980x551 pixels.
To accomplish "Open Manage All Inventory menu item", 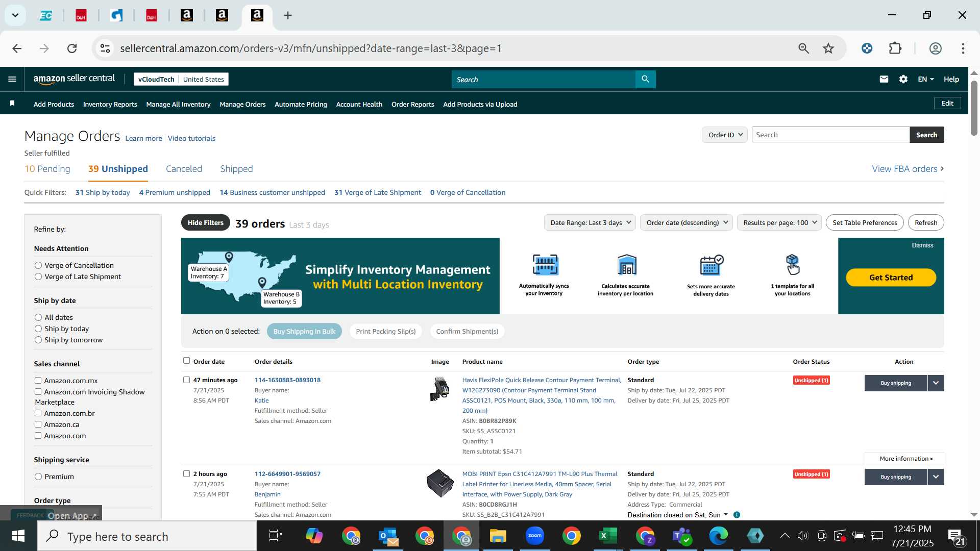I will (178, 104).
